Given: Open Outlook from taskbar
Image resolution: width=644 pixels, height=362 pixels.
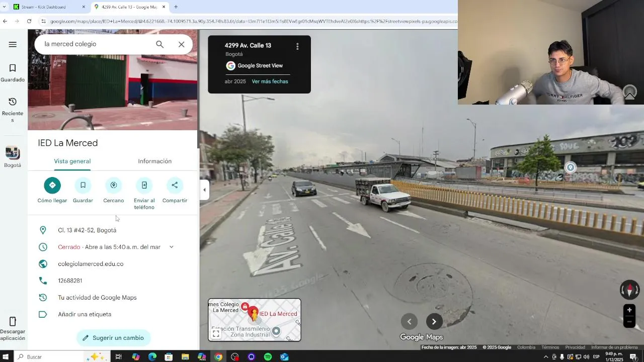Looking at the screenshot, I should (284, 357).
